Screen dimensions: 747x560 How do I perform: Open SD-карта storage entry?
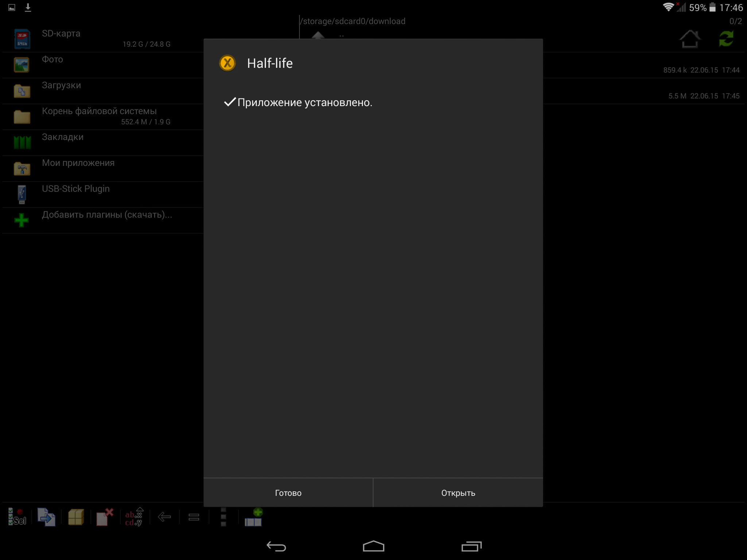103,39
